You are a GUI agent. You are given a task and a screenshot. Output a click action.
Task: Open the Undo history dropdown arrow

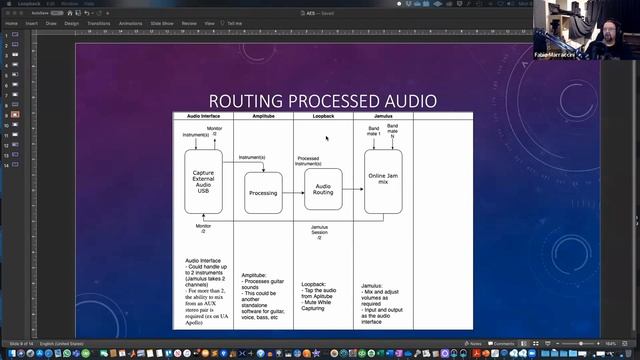pyautogui.click(x=92, y=13)
